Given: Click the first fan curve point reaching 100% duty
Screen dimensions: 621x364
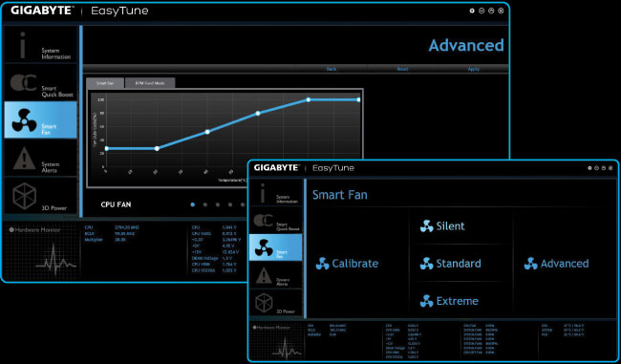Looking at the screenshot, I should click(x=309, y=99).
